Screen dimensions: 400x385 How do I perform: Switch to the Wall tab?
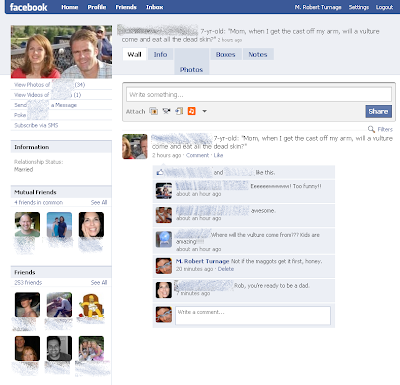point(134,54)
